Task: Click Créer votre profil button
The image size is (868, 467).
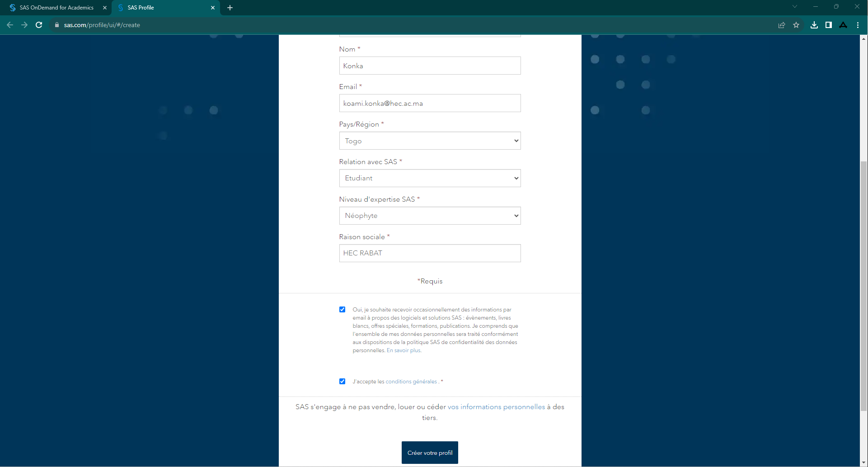Action: pyautogui.click(x=430, y=453)
